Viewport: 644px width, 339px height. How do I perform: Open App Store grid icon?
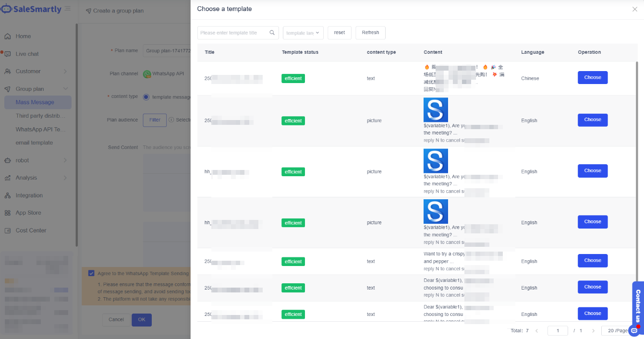click(8, 213)
